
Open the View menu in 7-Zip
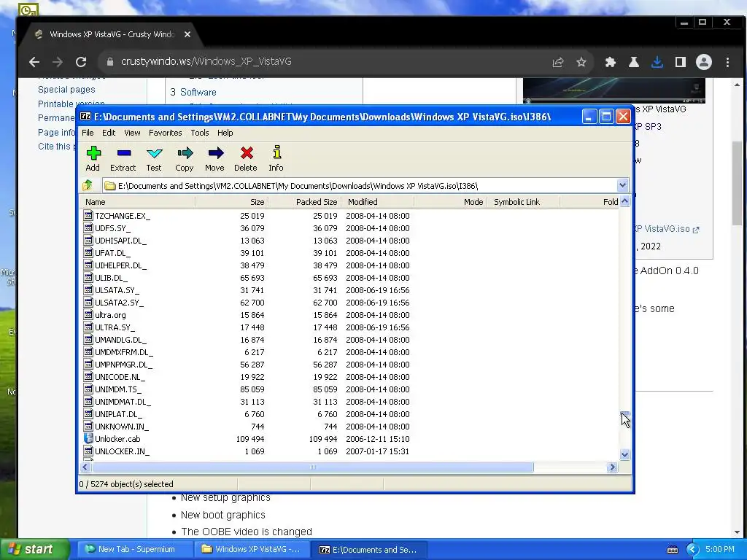132,133
